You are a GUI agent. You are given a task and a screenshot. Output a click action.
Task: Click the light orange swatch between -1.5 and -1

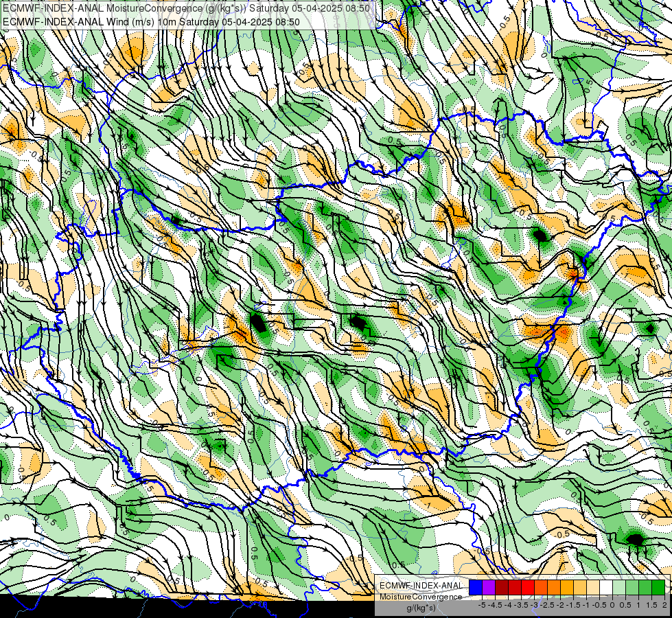[580, 588]
